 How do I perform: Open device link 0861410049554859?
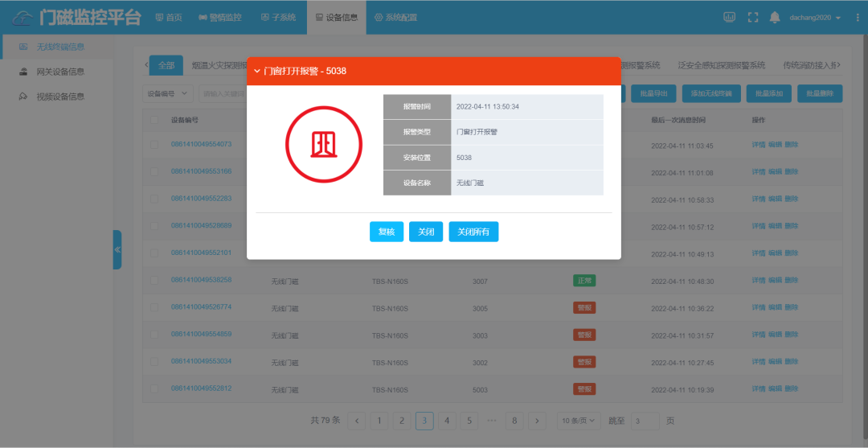[201, 334]
